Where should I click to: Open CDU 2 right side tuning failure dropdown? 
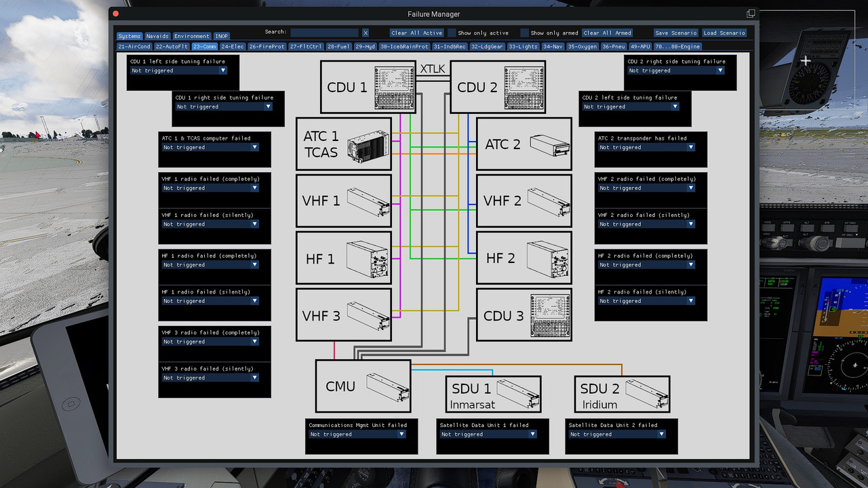675,70
